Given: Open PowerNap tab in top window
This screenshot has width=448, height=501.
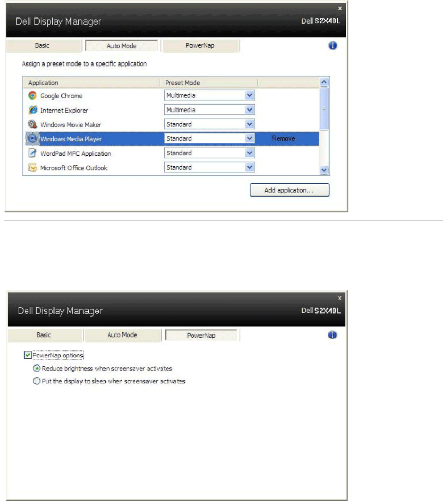Looking at the screenshot, I should coord(200,45).
